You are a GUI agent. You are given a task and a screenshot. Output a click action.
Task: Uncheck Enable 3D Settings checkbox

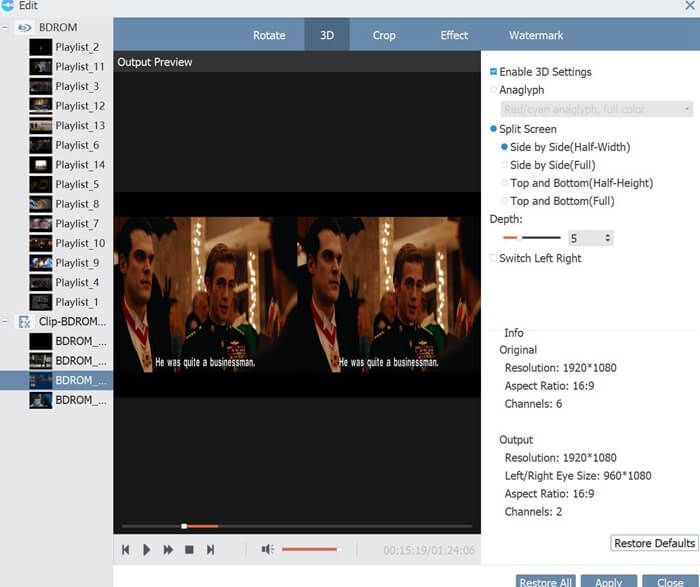(x=493, y=72)
